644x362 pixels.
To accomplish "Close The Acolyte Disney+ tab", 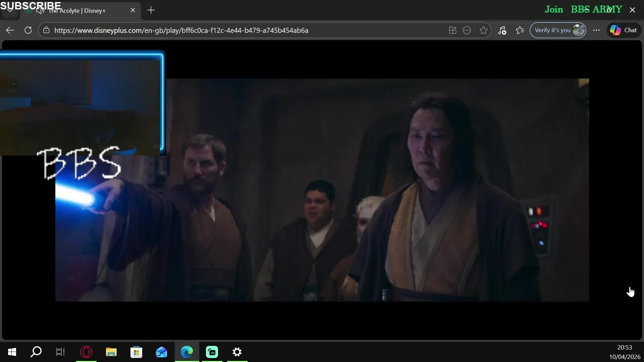I will pos(133,10).
